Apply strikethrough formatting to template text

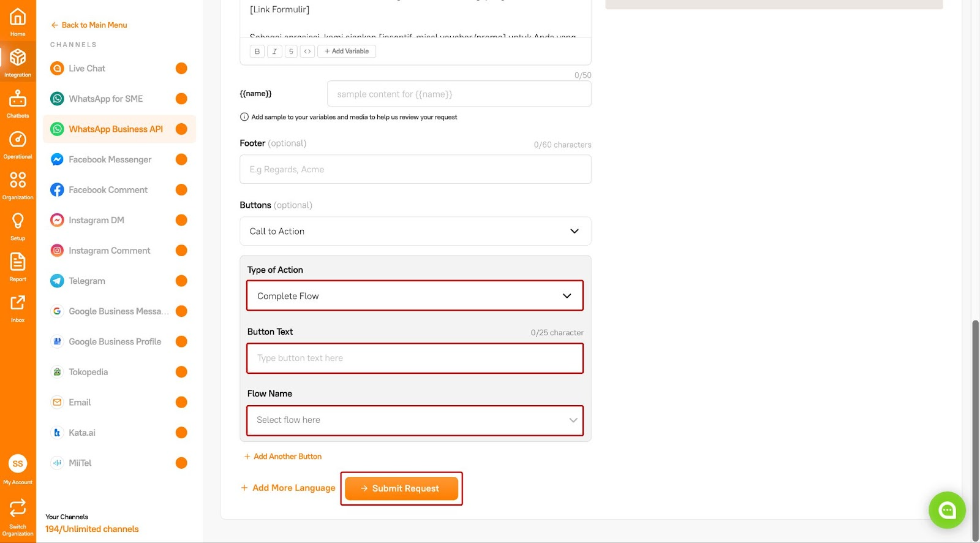click(x=291, y=51)
